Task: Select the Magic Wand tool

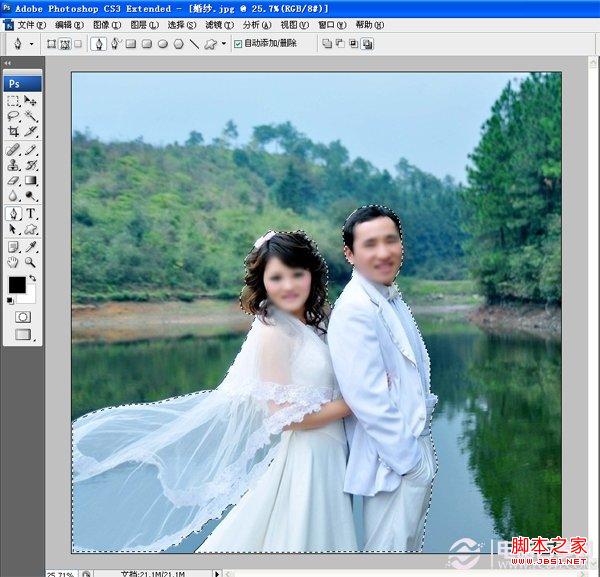Action: [31, 116]
